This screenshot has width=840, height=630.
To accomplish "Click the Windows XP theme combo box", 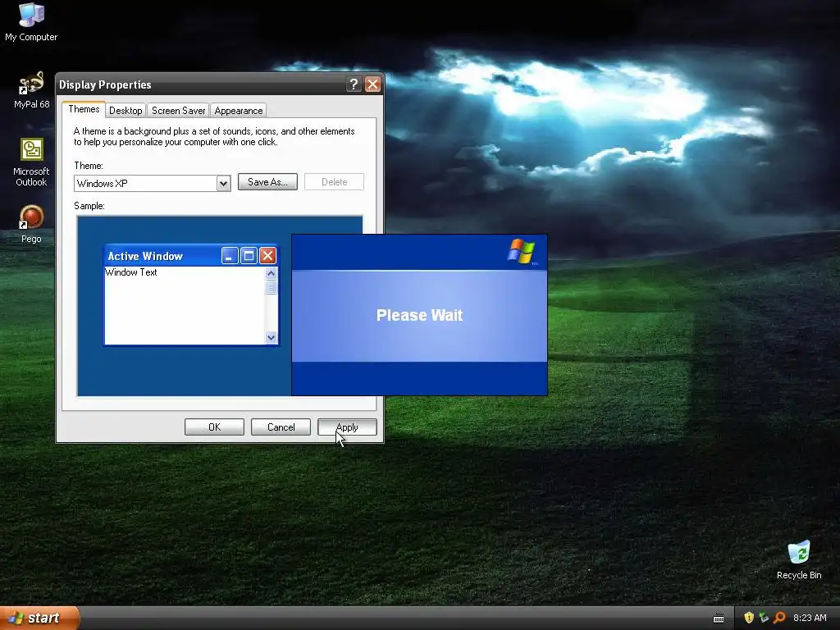I will coord(152,184).
